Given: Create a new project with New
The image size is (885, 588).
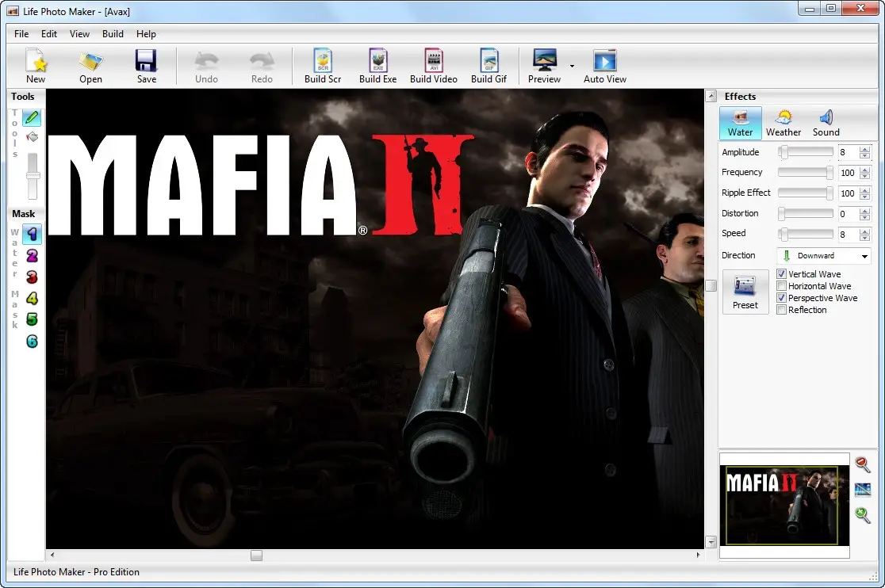Looking at the screenshot, I should click(x=36, y=66).
